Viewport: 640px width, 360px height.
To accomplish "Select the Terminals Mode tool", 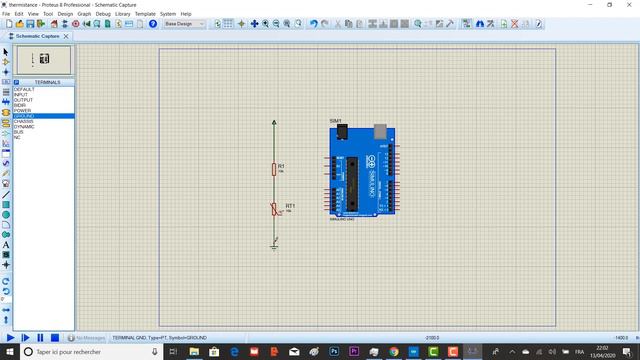I will [x=6, y=123].
